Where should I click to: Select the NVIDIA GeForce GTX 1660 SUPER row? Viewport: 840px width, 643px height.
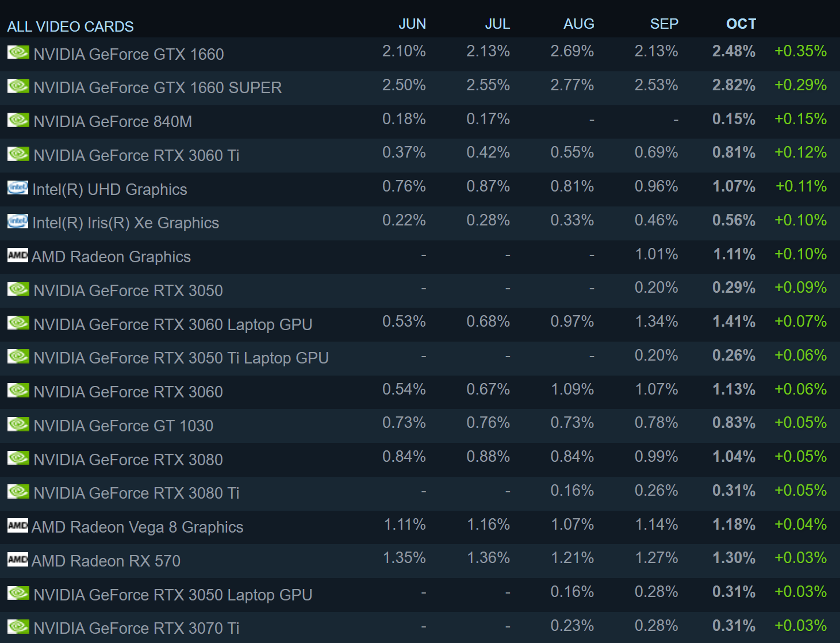click(420, 88)
